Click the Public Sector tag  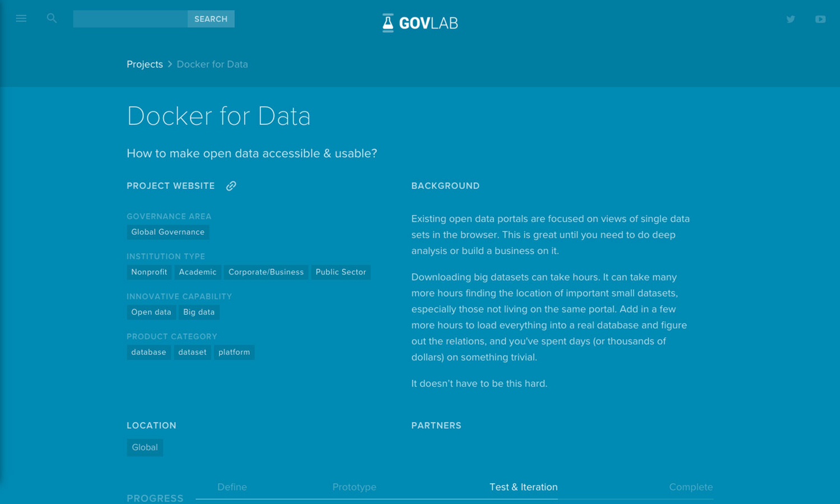click(340, 272)
